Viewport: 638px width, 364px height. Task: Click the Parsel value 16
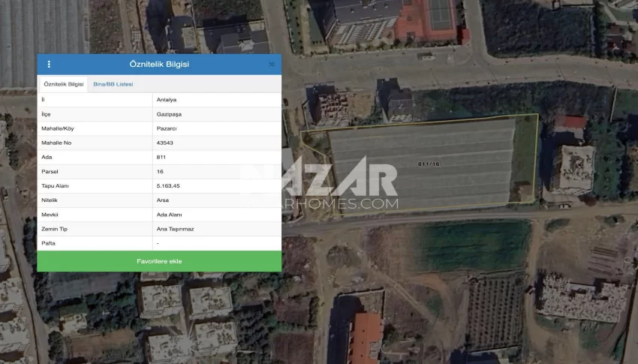coord(160,171)
